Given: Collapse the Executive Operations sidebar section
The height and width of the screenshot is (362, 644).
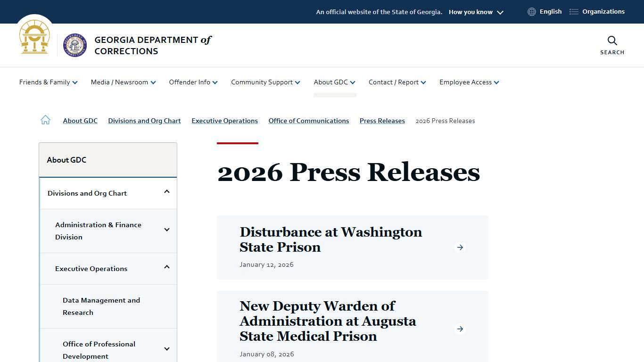Looking at the screenshot, I should point(166,267).
